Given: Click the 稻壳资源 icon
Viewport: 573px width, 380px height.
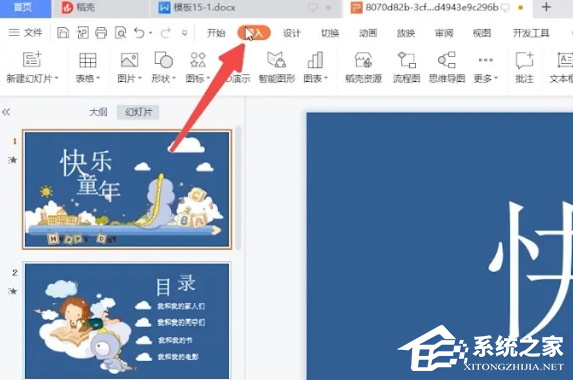Looking at the screenshot, I should 364,60.
